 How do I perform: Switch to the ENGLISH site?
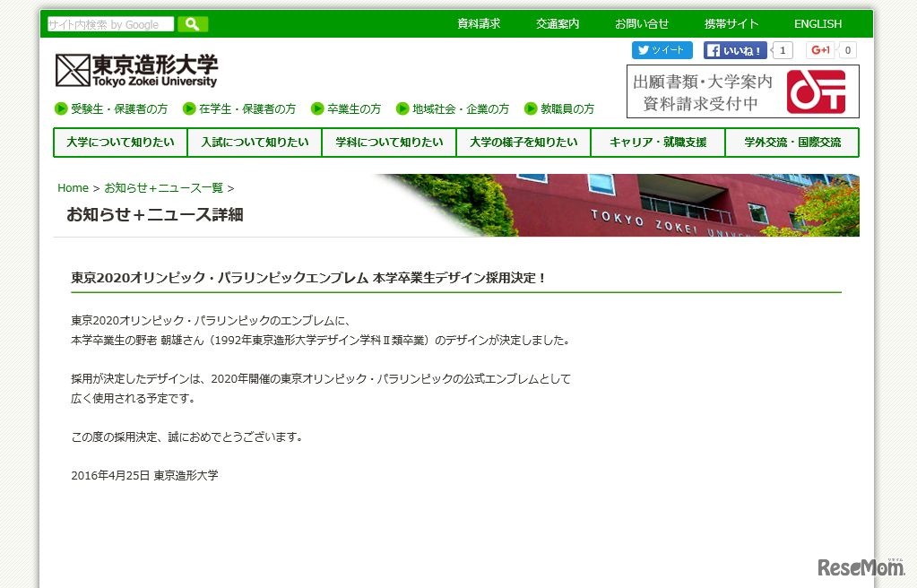pyautogui.click(x=817, y=24)
